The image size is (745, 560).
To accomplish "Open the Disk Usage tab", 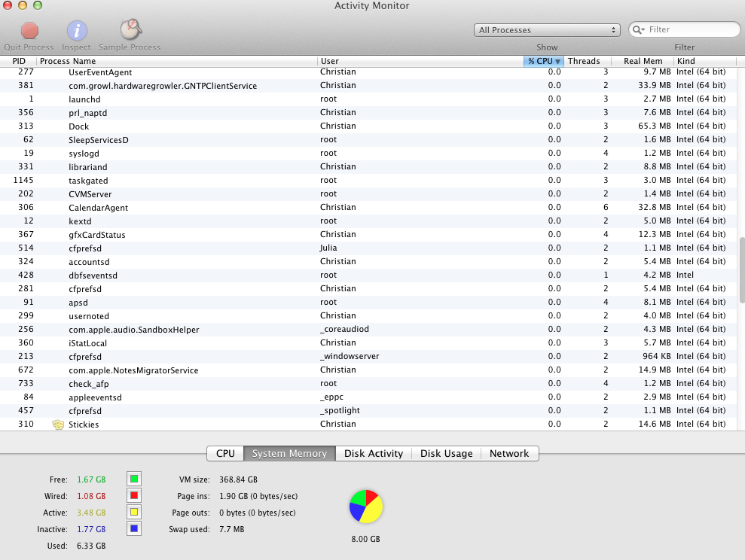I will point(446,453).
